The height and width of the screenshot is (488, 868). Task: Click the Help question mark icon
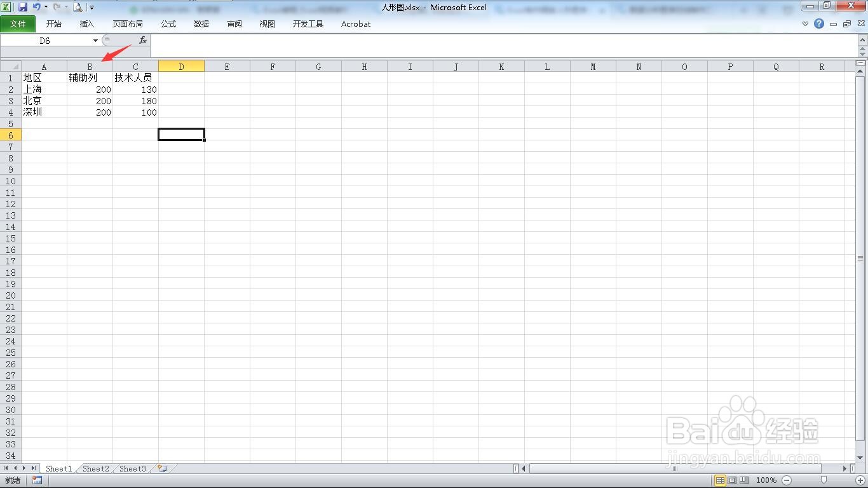pyautogui.click(x=819, y=24)
